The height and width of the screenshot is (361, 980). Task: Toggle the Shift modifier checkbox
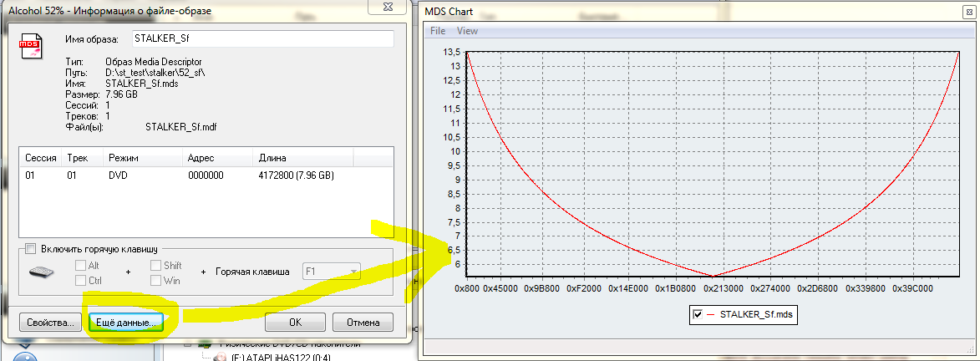155,265
